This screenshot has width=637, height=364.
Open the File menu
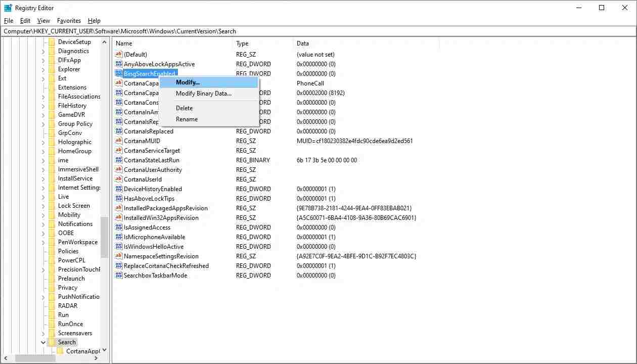(9, 21)
